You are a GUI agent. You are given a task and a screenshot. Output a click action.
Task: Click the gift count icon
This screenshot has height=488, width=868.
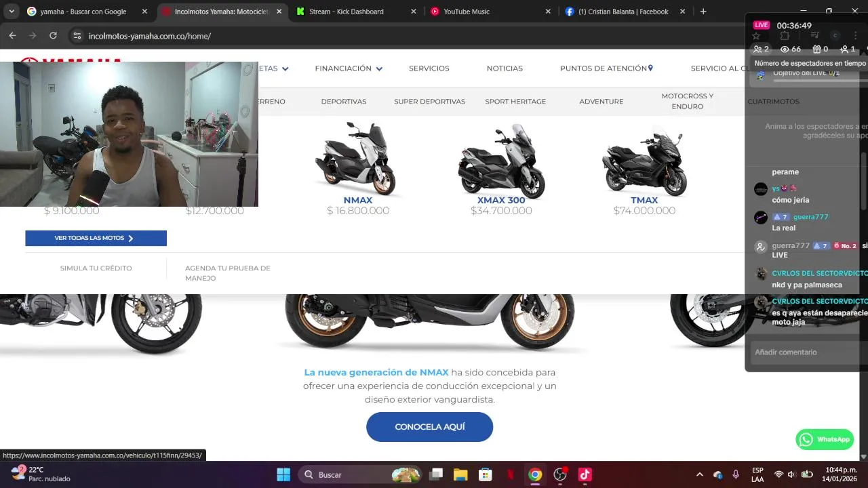point(816,49)
